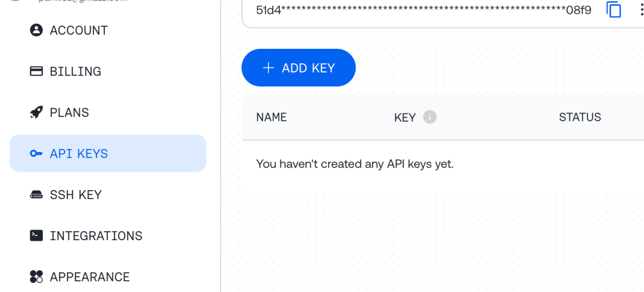Viewport: 644px width, 292px height.
Task: Click the SSH KEY drive icon
Action: point(36,195)
